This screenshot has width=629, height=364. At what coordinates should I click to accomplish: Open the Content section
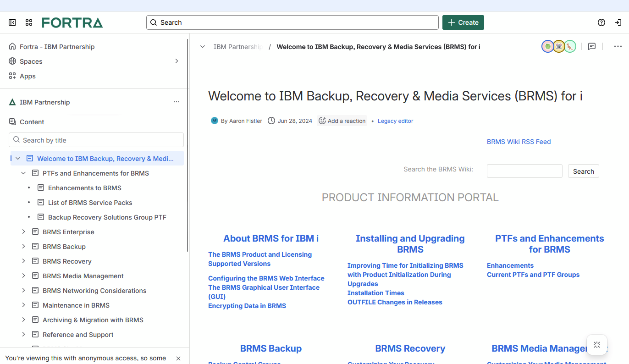[32, 122]
